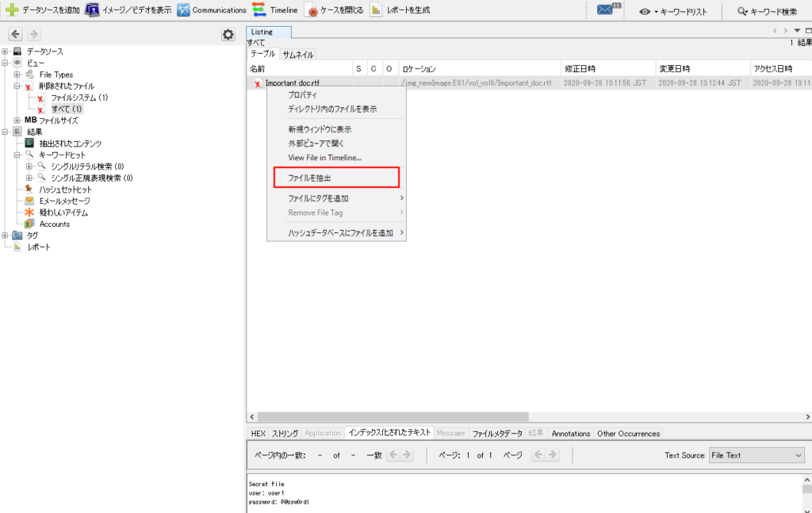Collapse the 結果 tree node

pyautogui.click(x=5, y=132)
